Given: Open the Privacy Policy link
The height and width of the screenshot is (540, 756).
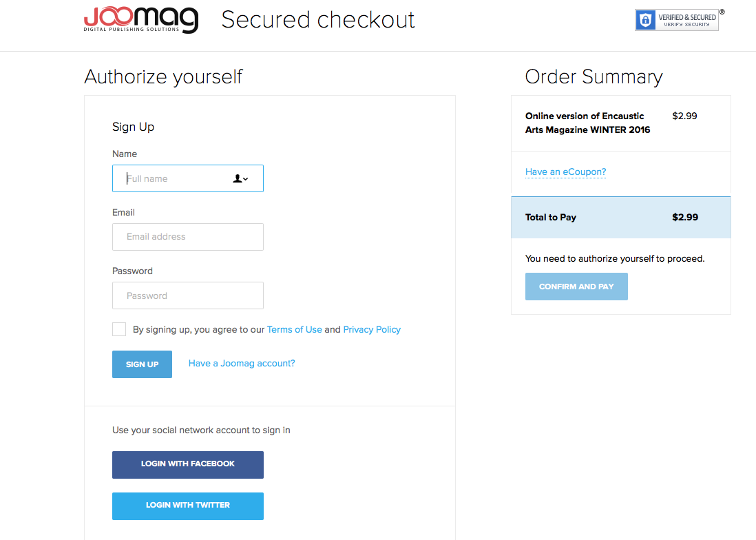Looking at the screenshot, I should (x=372, y=329).
